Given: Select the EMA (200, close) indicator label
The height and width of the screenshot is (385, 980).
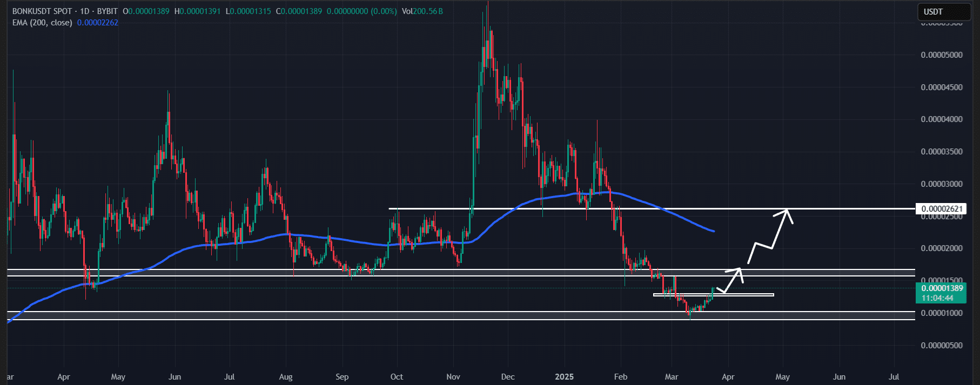Looking at the screenshot, I should click(x=42, y=23).
